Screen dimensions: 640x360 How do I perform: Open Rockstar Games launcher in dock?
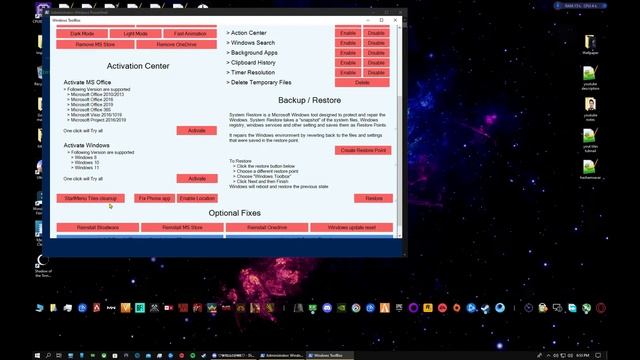coord(428,308)
